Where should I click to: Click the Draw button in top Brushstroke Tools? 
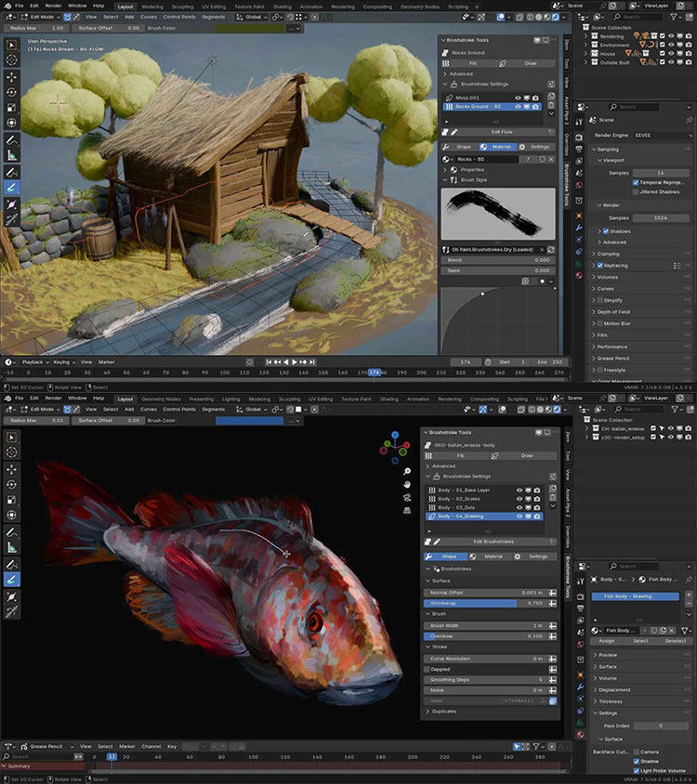pyautogui.click(x=530, y=63)
